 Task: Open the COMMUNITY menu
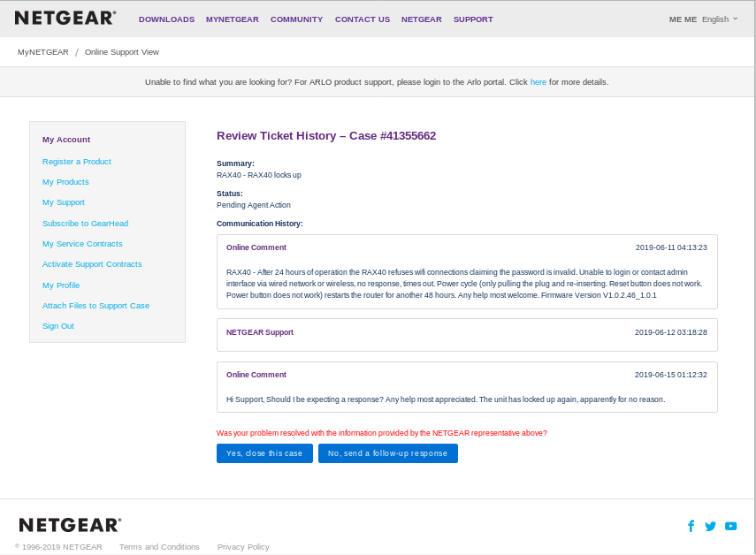click(x=296, y=19)
